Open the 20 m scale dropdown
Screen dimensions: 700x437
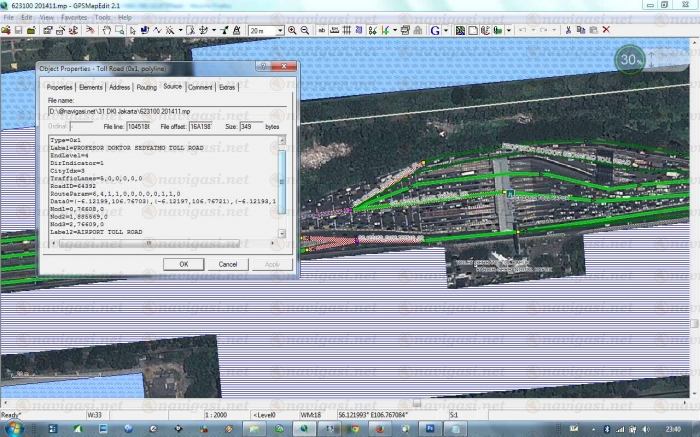[x=266, y=31]
